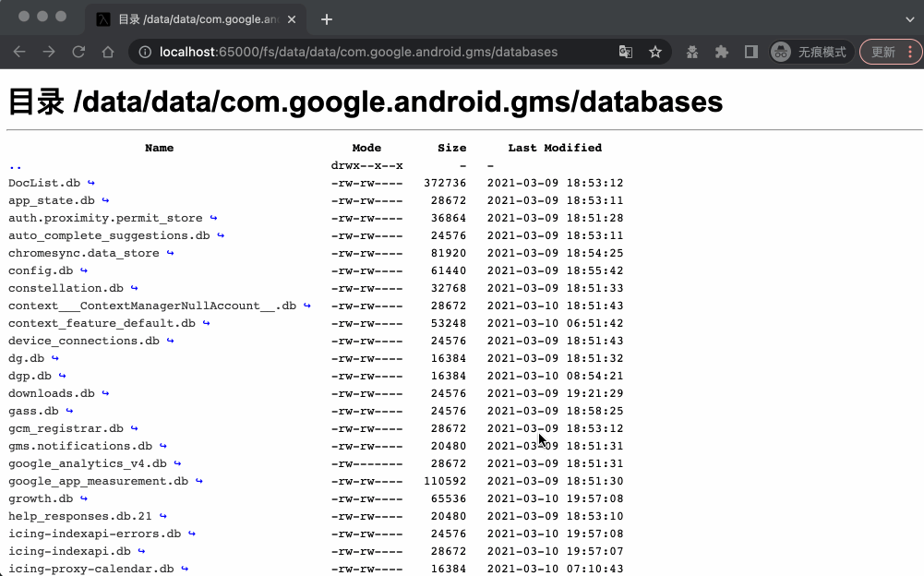Click the gass.db file name
The height and width of the screenshot is (576, 924).
[x=33, y=411]
